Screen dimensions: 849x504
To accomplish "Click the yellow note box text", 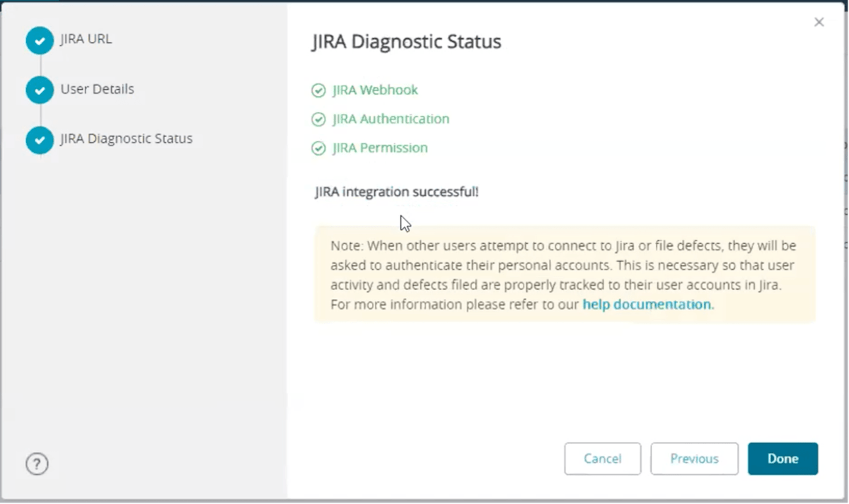I will [x=565, y=275].
